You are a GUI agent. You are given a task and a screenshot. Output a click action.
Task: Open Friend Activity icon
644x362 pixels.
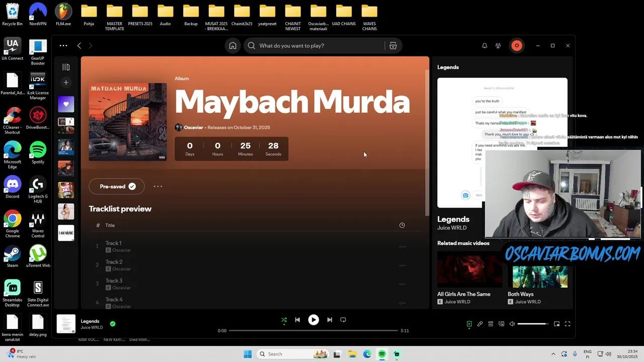(498, 46)
